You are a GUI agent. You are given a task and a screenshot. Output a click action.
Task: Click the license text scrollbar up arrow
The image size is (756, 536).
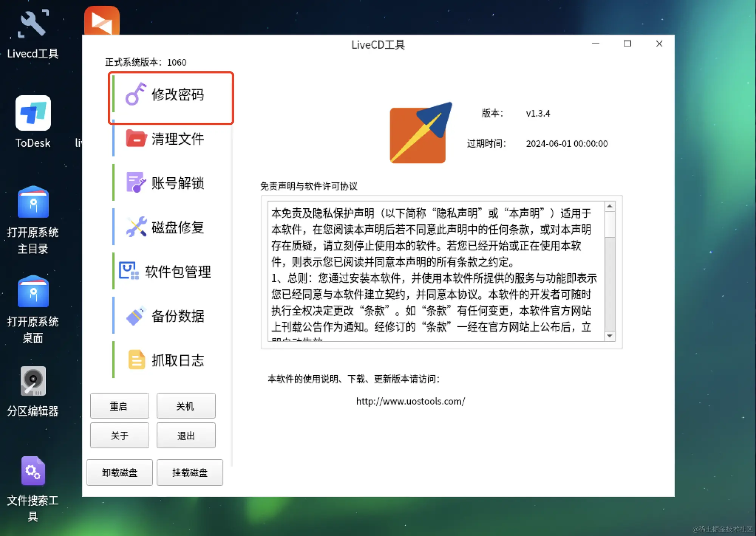610,206
